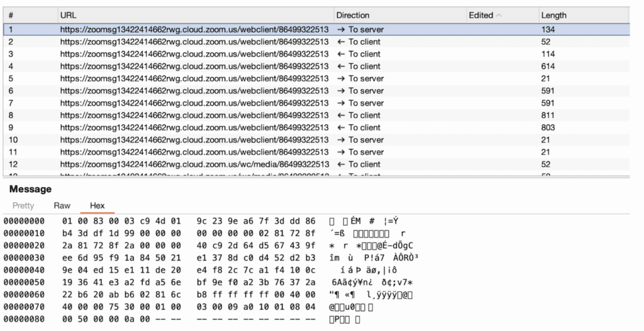
Task: Select WebSocket message row 1
Action: [x=316, y=30]
